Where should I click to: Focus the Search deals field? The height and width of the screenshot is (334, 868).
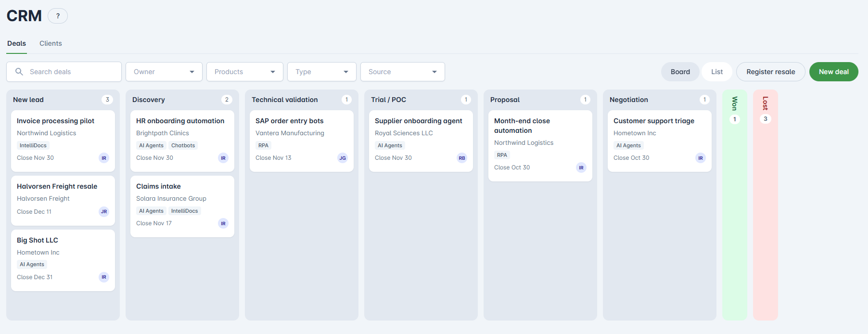[x=64, y=72]
